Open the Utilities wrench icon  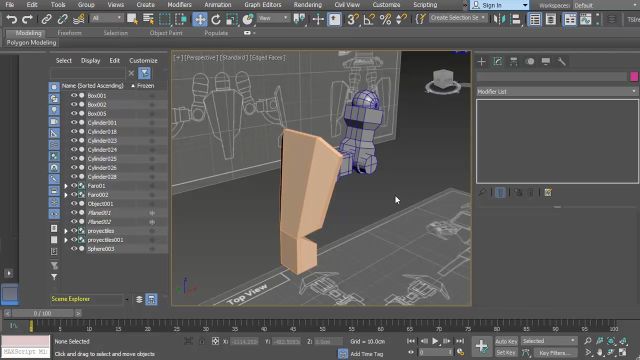(x=562, y=62)
